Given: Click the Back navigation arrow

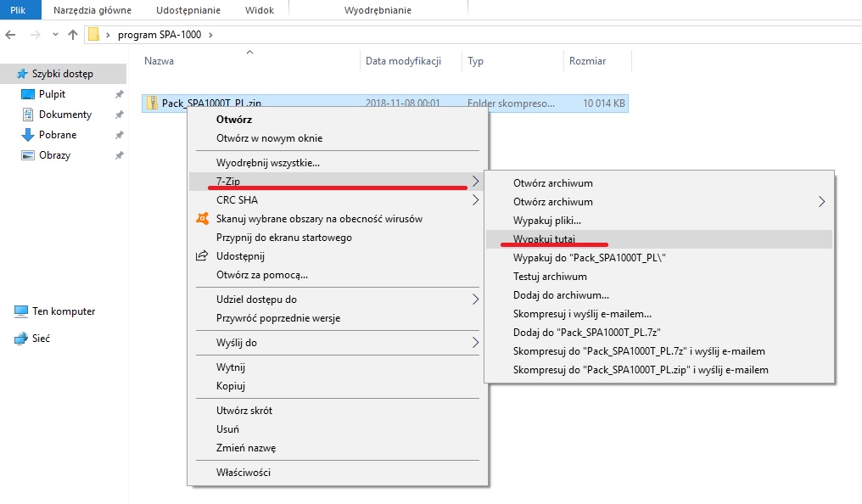Looking at the screenshot, I should [x=10, y=35].
